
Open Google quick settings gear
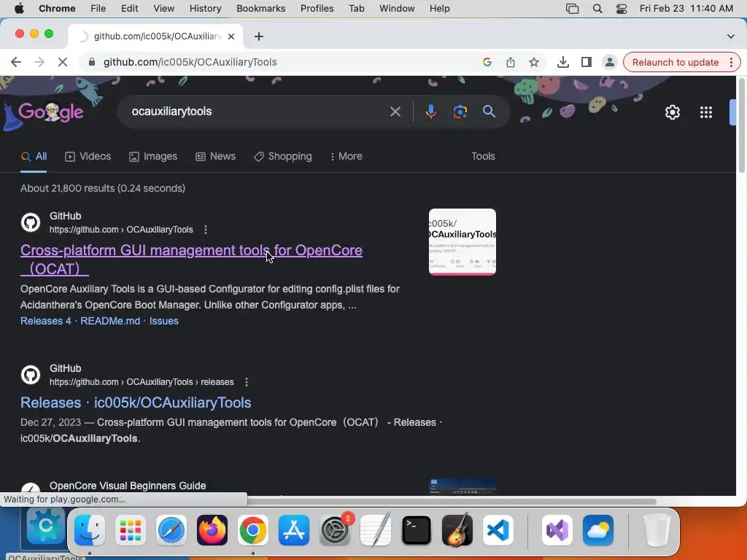point(672,112)
